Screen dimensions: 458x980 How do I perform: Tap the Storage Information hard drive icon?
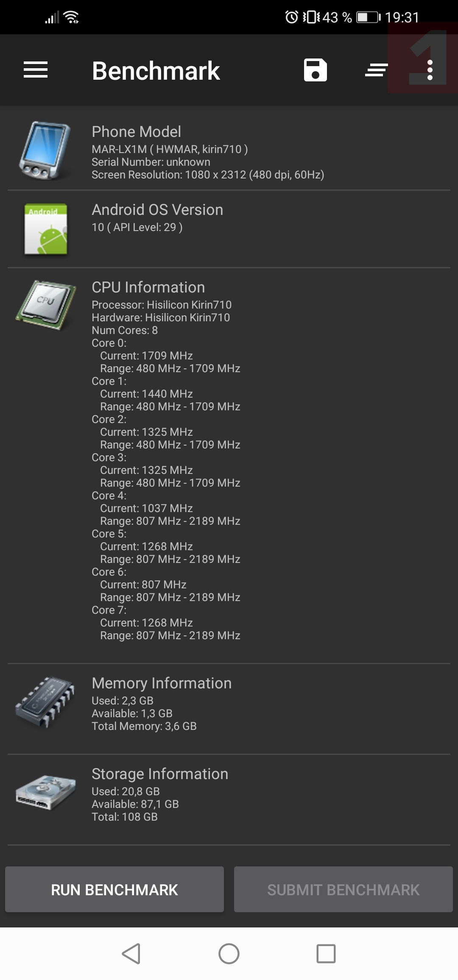pyautogui.click(x=45, y=793)
